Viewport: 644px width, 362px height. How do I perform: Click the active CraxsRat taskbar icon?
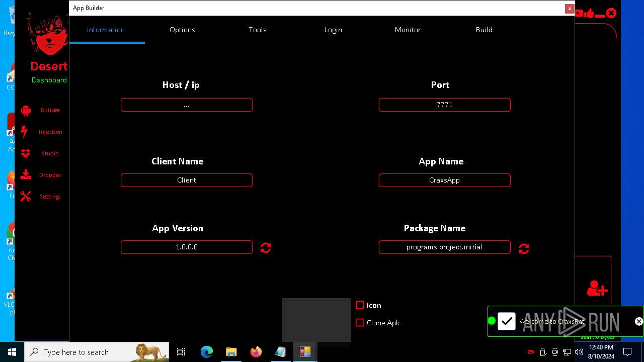click(305, 352)
